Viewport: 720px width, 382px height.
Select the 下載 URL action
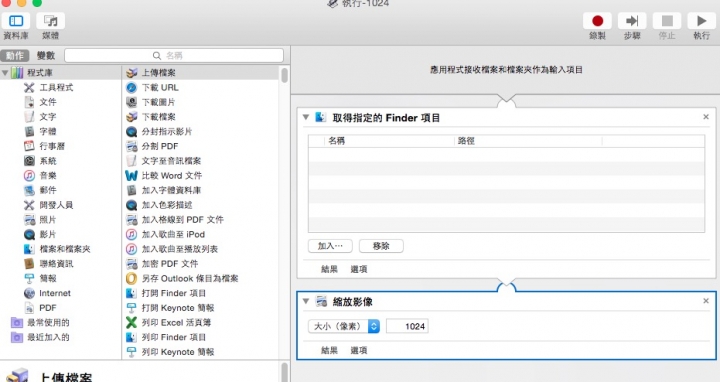click(160, 87)
